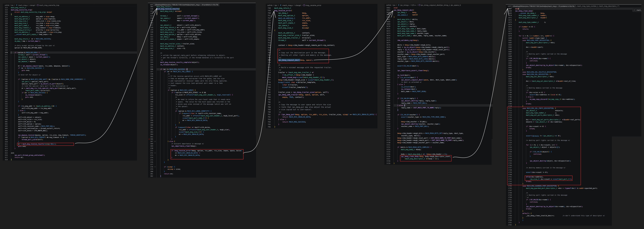Viewport: 644px width, 229px height.
Task: Open the osfmk breadcrumb in the msg_receive_error panel
Action: click(x=270, y=5)
